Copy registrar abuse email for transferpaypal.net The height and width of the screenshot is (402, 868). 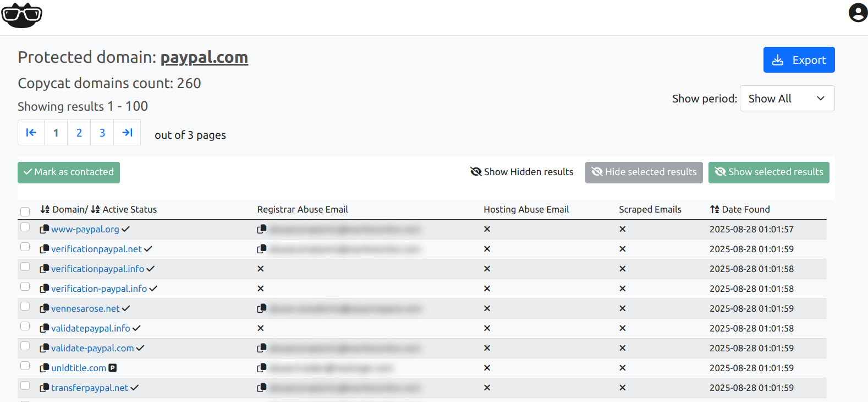(x=262, y=388)
